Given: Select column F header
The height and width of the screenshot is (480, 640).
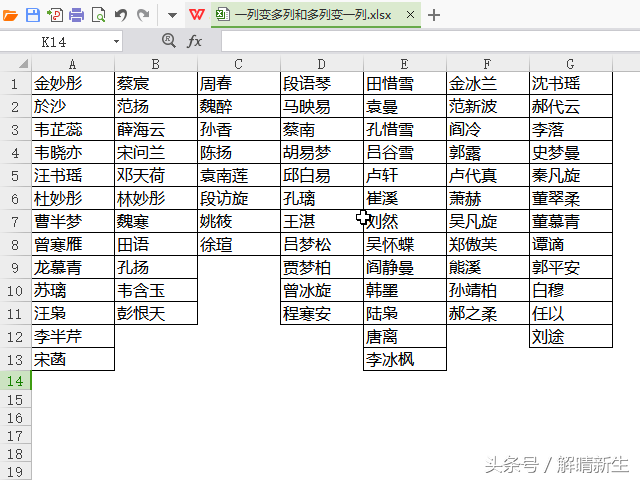Looking at the screenshot, I should (488, 64).
